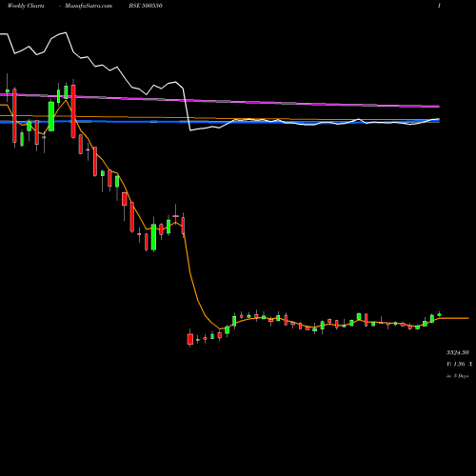Click the 'V: 1.36 X' volume text
476x476 pixels.
click(x=459, y=364)
